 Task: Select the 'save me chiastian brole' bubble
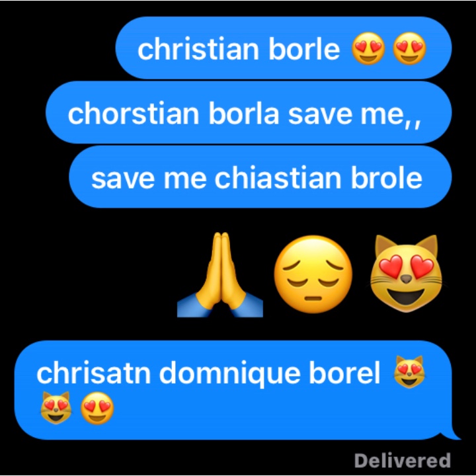pos(260,177)
